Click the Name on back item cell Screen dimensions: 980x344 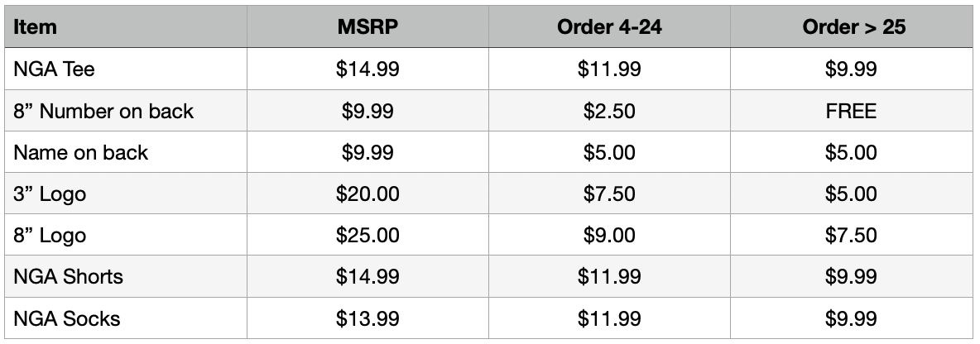coord(81,152)
